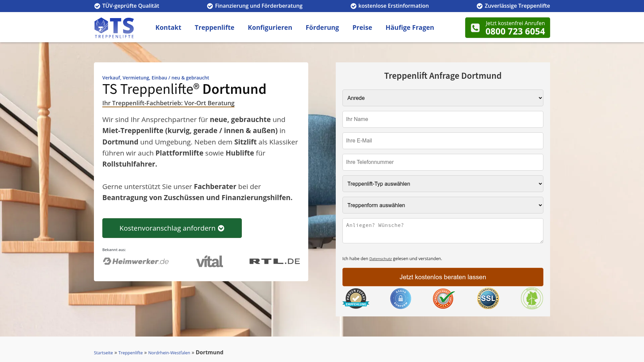
Task: Click the Dortmund breadcrumb text
Action: pos(210,352)
